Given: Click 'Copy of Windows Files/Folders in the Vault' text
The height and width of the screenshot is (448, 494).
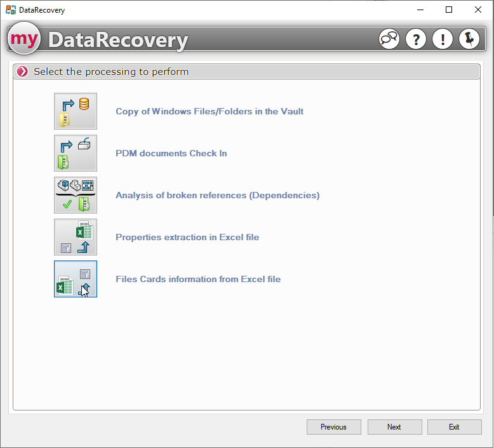Looking at the screenshot, I should tap(210, 111).
